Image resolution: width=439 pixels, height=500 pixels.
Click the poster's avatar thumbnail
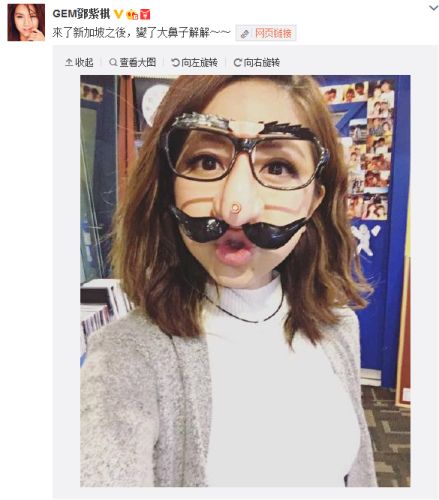tap(26, 22)
